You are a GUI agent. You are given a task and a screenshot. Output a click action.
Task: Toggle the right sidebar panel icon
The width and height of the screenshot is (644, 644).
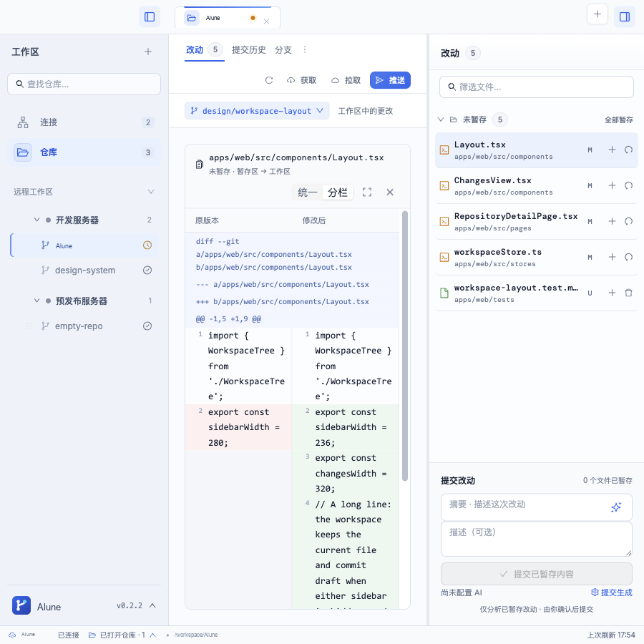pyautogui.click(x=624, y=17)
